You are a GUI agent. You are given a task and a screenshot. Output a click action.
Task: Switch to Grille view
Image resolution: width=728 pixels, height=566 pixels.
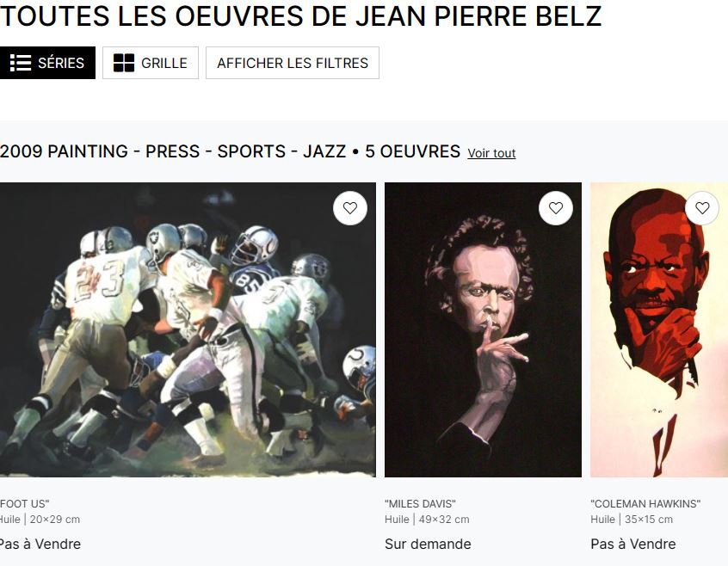point(151,63)
